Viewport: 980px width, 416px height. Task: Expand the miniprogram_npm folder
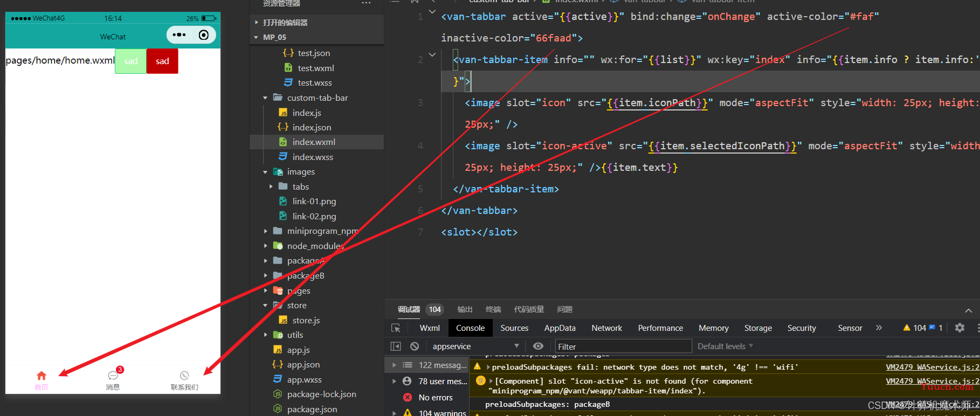pyautogui.click(x=265, y=231)
